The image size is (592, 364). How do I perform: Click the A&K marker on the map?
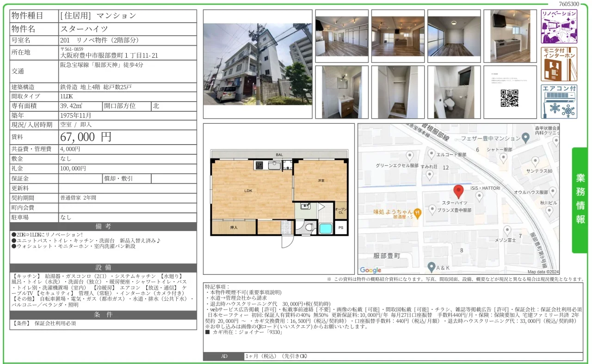coord(432,267)
